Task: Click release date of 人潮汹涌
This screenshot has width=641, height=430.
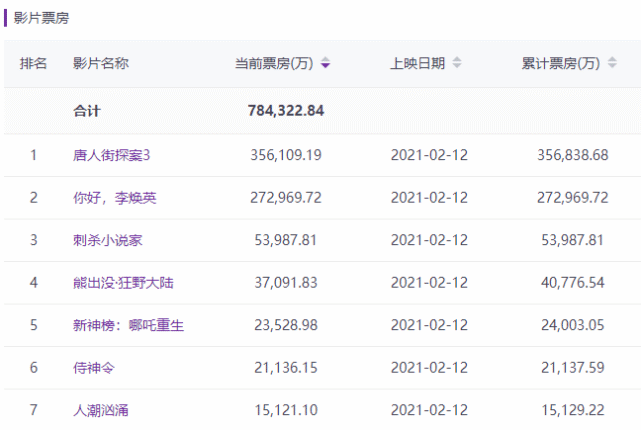Action: click(x=429, y=410)
